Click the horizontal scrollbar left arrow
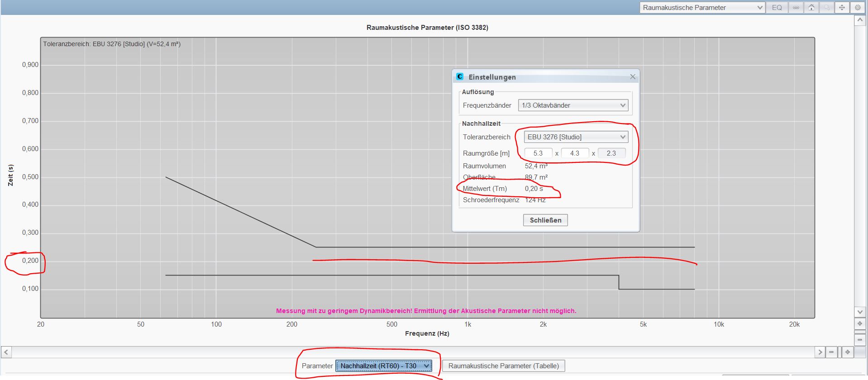Image resolution: width=868 pixels, height=380 pixels. (6, 351)
